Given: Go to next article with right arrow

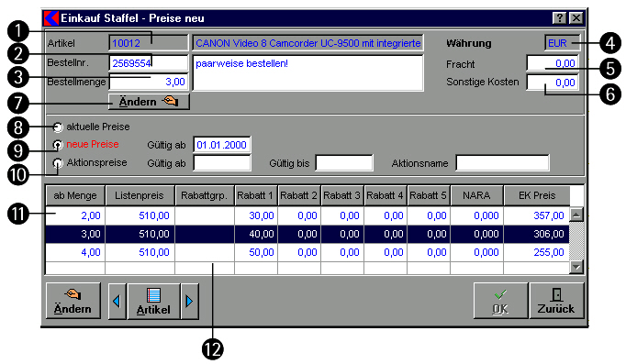Looking at the screenshot, I should [x=190, y=302].
